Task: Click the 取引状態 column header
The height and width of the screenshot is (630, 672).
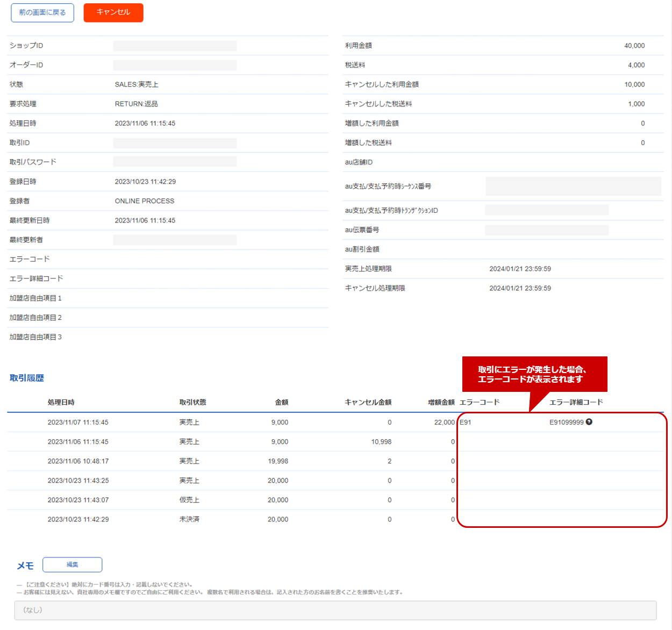Action: [x=192, y=403]
